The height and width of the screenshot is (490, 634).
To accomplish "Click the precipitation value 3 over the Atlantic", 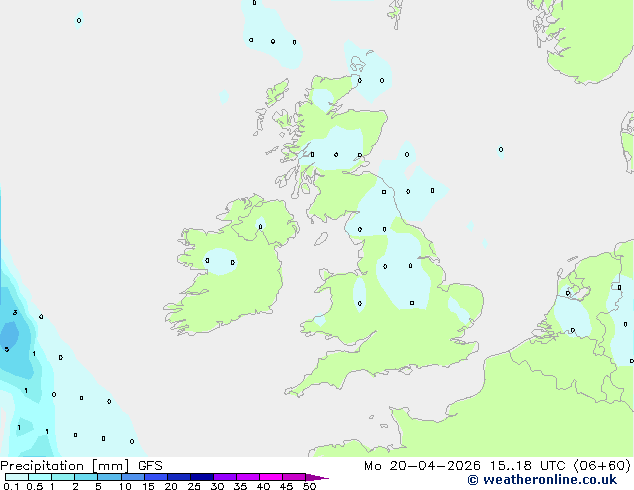I will click(x=15, y=313).
